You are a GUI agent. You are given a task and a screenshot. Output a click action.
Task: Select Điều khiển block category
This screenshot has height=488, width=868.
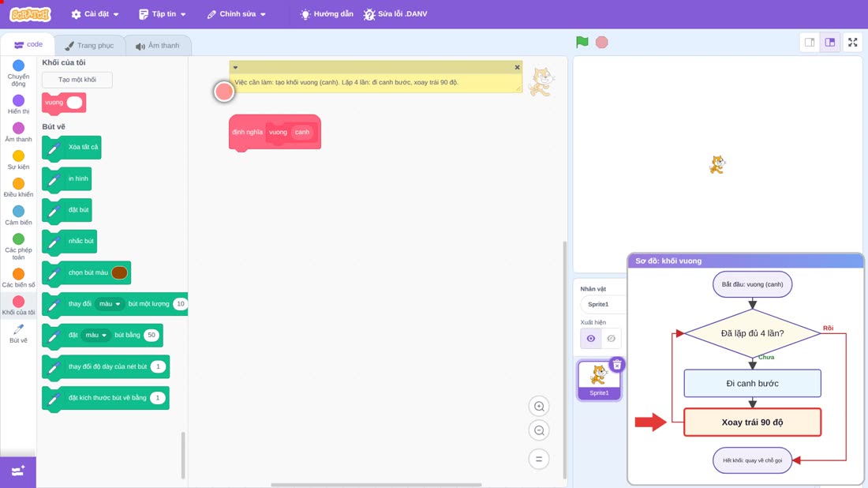coord(18,187)
